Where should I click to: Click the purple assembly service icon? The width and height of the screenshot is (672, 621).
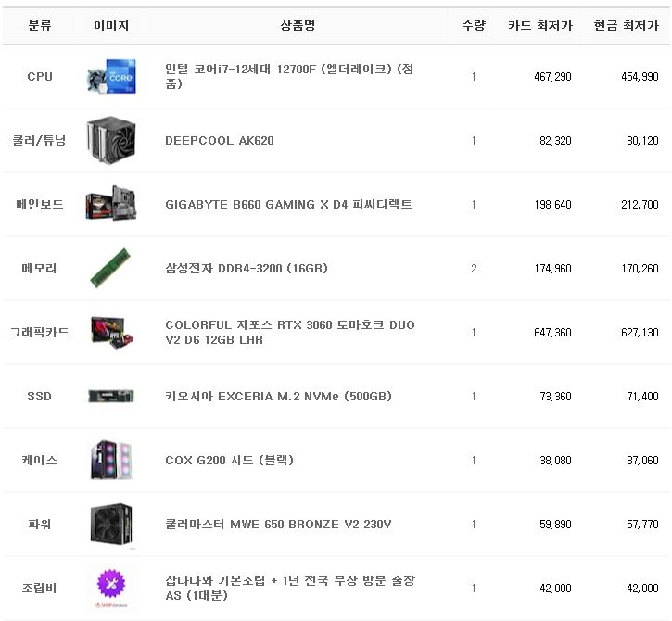(x=111, y=587)
